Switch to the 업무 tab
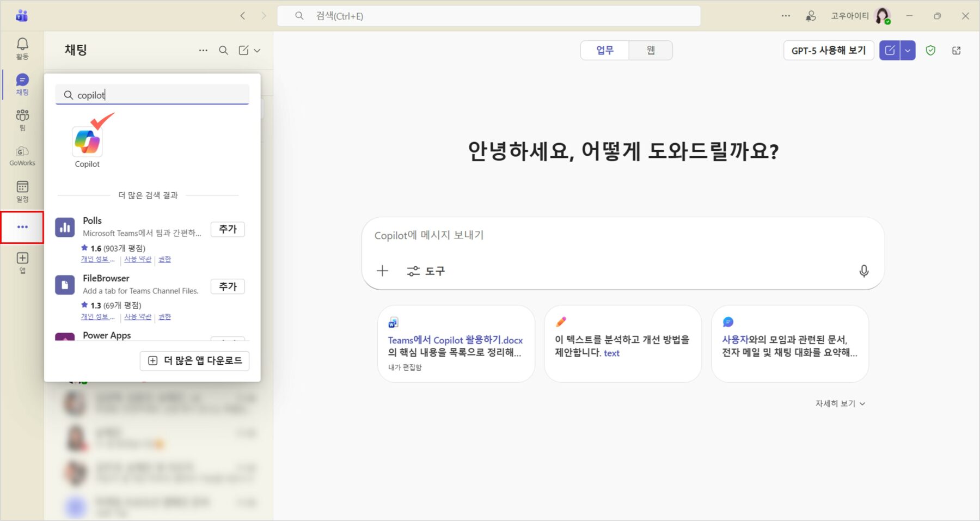This screenshot has width=980, height=521. (604, 51)
